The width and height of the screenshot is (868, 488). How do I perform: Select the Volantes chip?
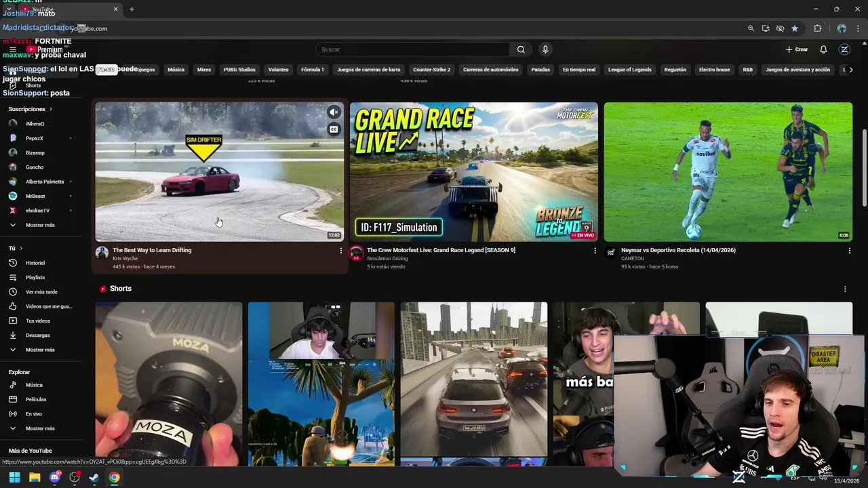278,70
